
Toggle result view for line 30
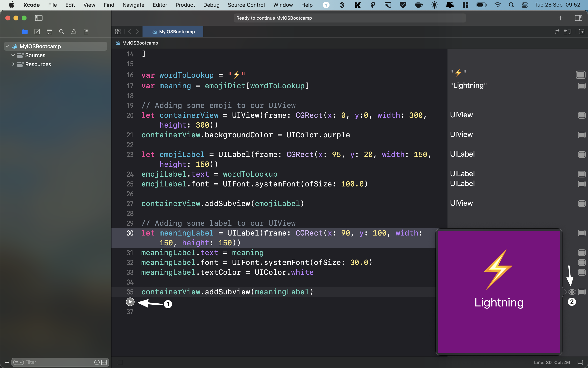point(582,233)
